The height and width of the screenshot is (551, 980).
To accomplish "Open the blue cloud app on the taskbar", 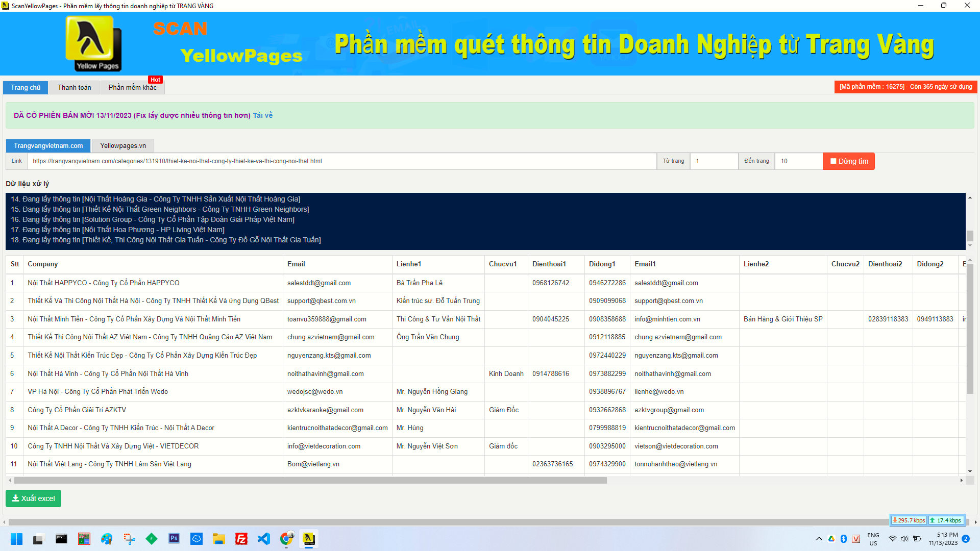I will [197, 539].
